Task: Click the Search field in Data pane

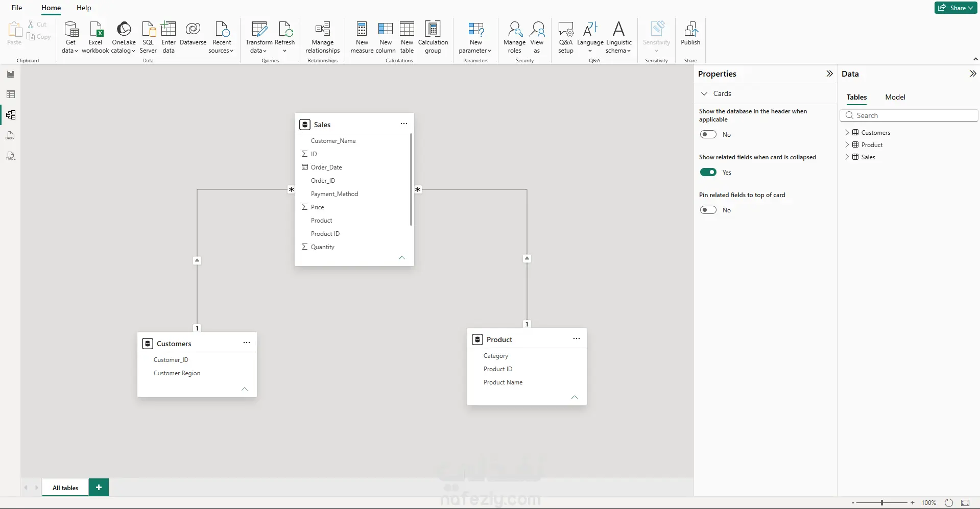Action: pyautogui.click(x=909, y=115)
